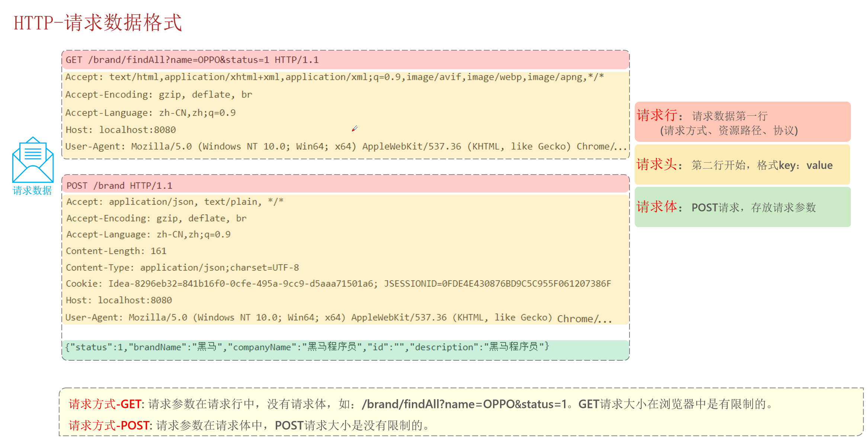This screenshot has width=868, height=437.
Task: Click the '请求数据' label under envelope
Action: [32, 191]
